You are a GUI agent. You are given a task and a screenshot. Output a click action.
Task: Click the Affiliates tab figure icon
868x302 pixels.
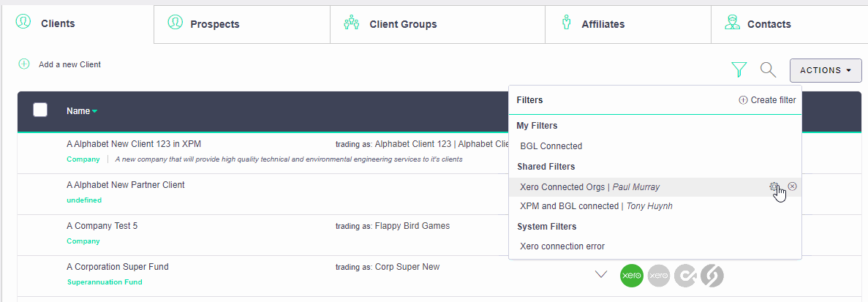point(566,23)
